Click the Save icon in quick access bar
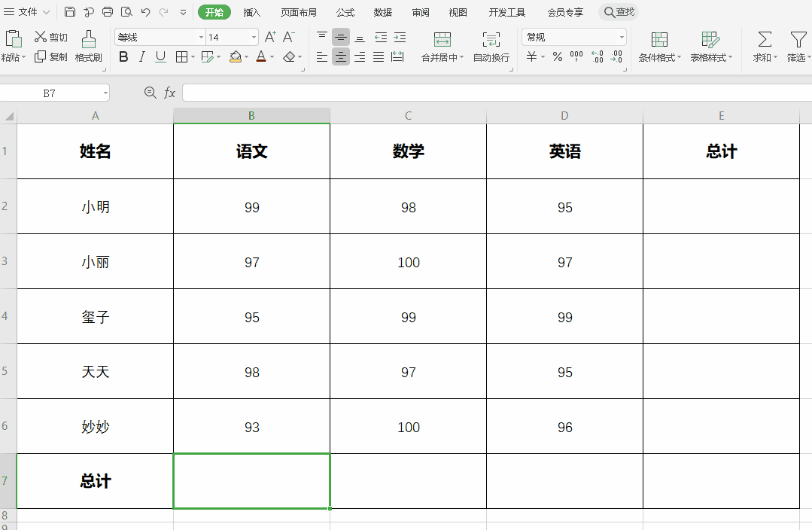 point(70,12)
